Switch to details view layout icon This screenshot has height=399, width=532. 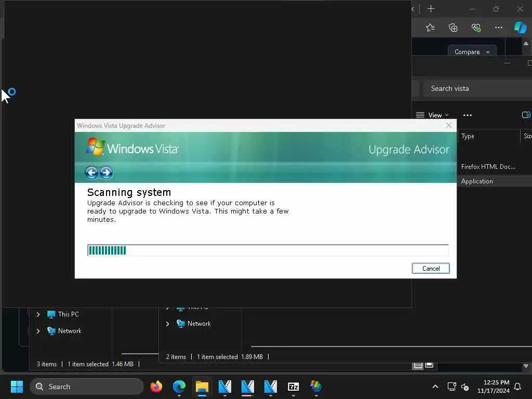click(x=418, y=365)
